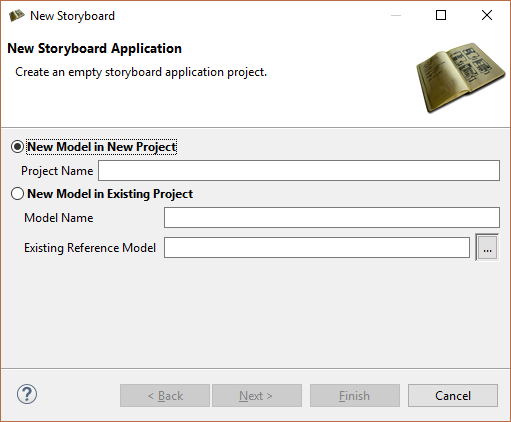This screenshot has height=422, width=511.
Task: Maximize the New Storyboard dialog window
Action: coord(441,15)
